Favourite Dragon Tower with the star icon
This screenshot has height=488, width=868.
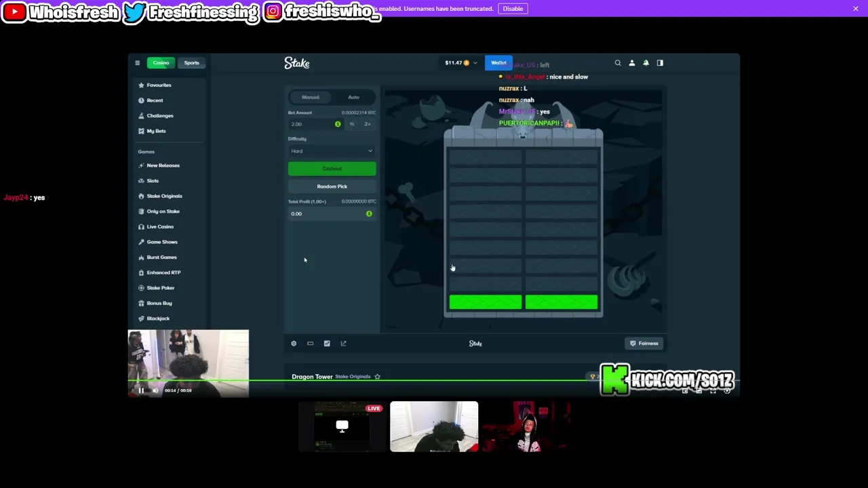tap(377, 377)
